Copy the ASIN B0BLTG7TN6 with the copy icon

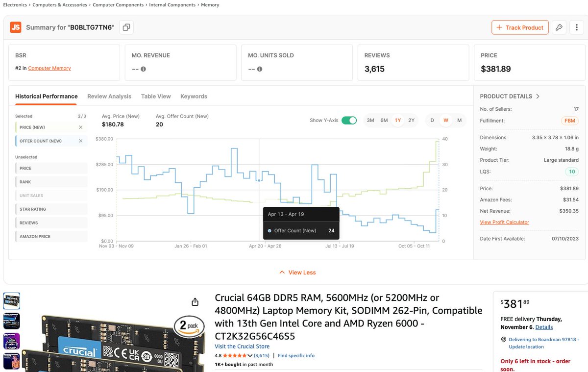pyautogui.click(x=126, y=27)
